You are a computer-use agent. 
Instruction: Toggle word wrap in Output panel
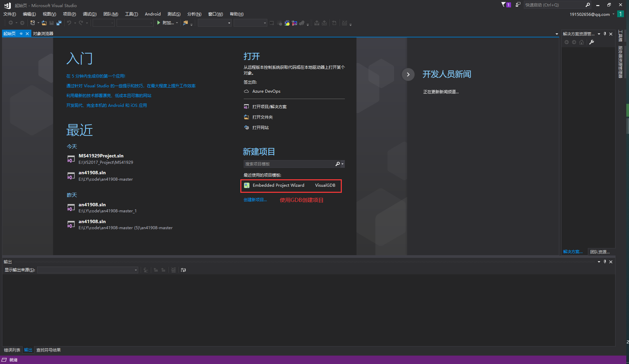[183, 270]
